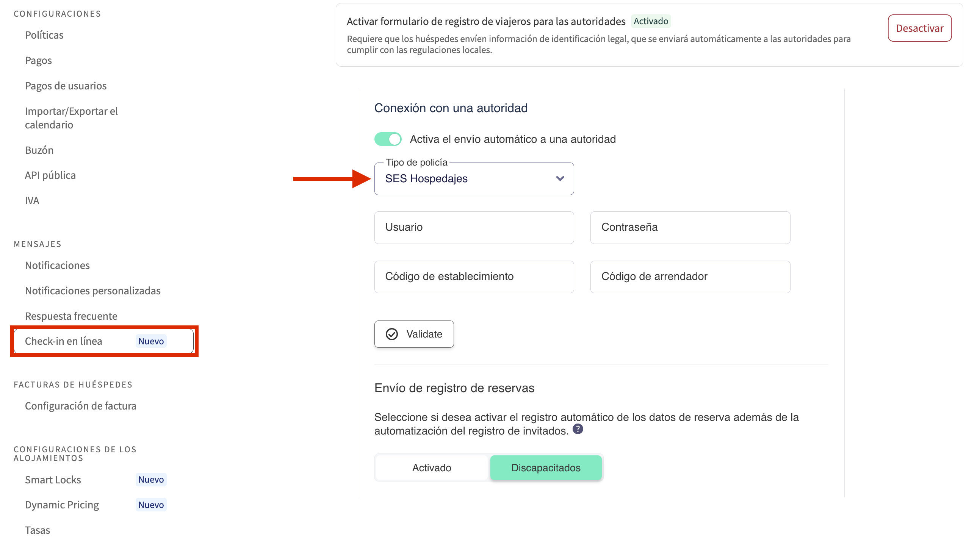This screenshot has height=544, width=980.
Task: Click the help question mark icon
Action: pyautogui.click(x=578, y=429)
